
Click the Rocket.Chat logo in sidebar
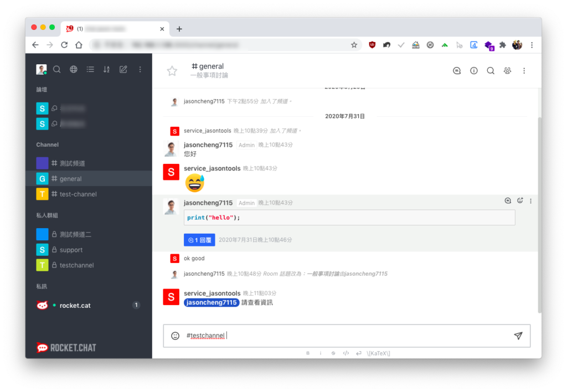point(66,348)
